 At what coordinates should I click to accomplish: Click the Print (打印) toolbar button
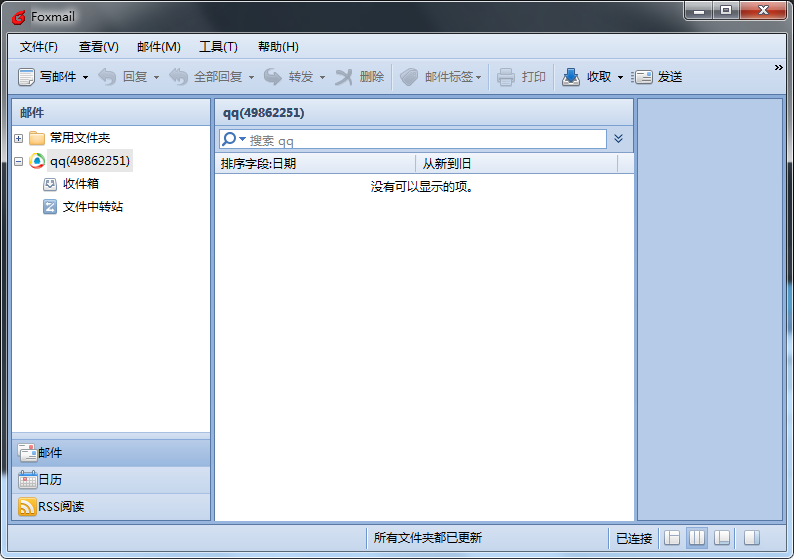pyautogui.click(x=521, y=77)
